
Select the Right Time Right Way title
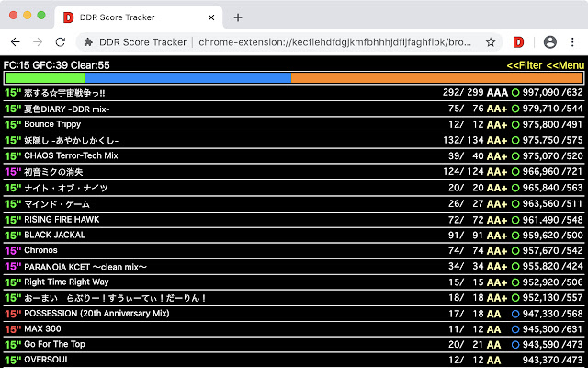pyautogui.click(x=66, y=282)
